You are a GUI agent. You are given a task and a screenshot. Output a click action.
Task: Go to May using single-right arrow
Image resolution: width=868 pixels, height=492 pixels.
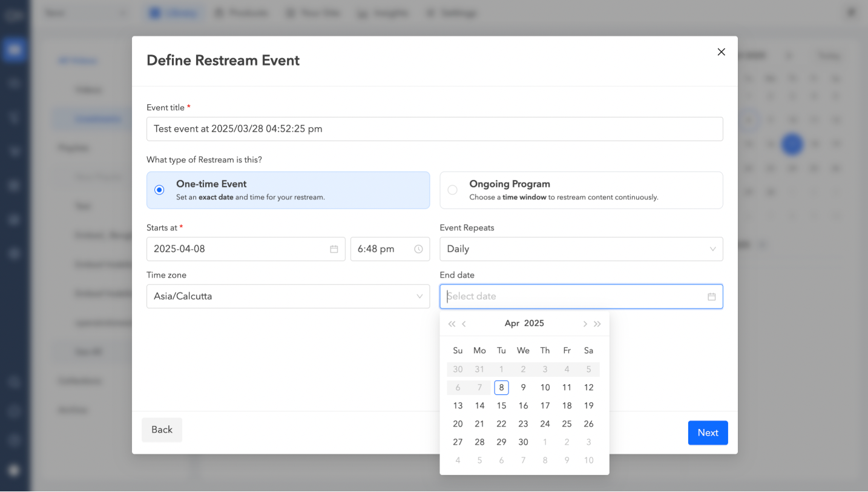pos(585,324)
